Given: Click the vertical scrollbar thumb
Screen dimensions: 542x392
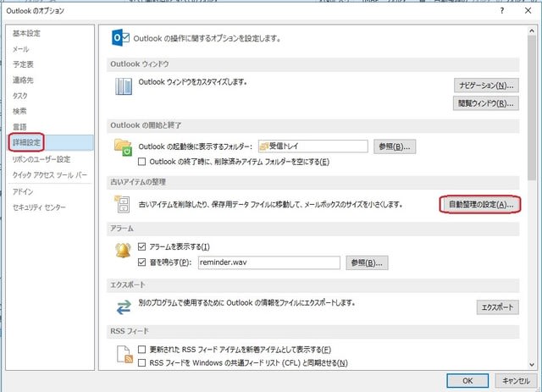Looking at the screenshot, I should [x=532, y=108].
